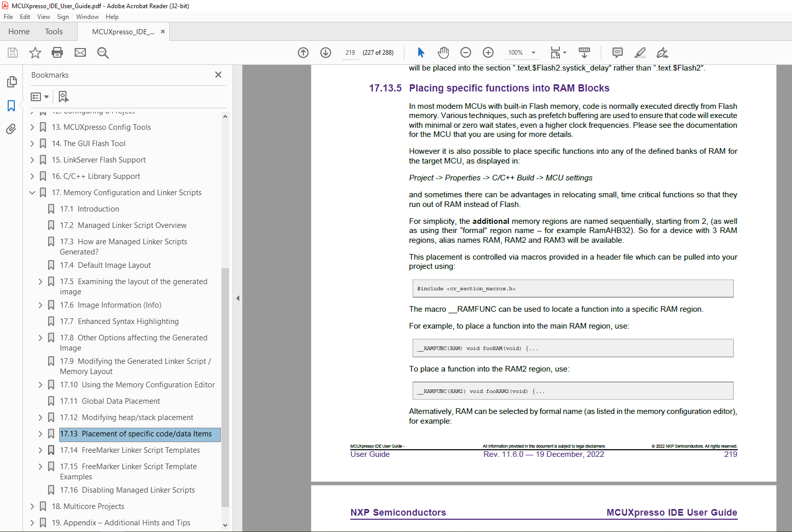Viewport: 792px width, 532px height.
Task: Jump to 17.16 Disabling Managed Linker Scripts
Action: [127, 490]
